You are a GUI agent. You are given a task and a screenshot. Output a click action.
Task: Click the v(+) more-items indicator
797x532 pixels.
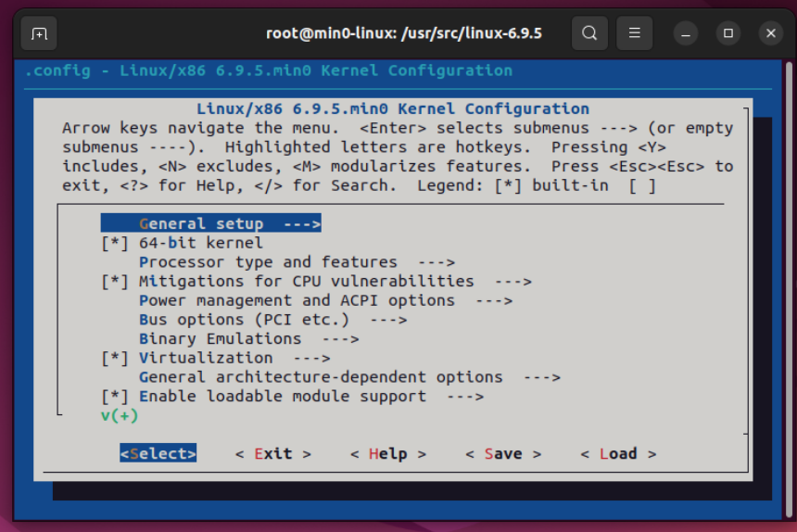pos(120,415)
